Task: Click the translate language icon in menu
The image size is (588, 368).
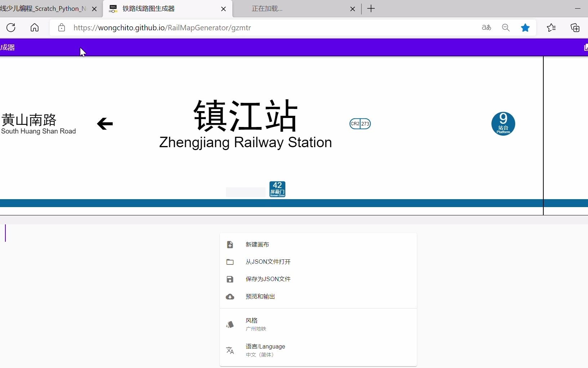Action: pos(230,350)
